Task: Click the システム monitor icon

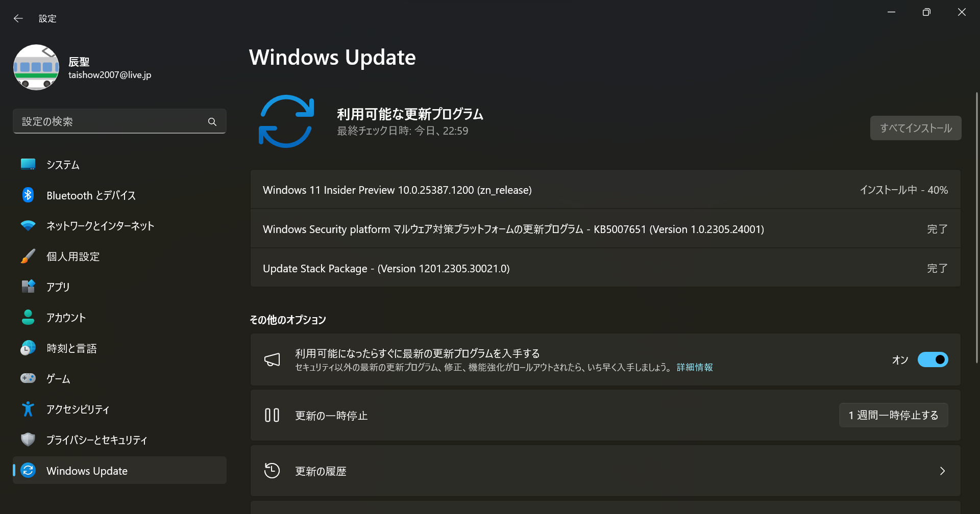Action: (x=28, y=164)
